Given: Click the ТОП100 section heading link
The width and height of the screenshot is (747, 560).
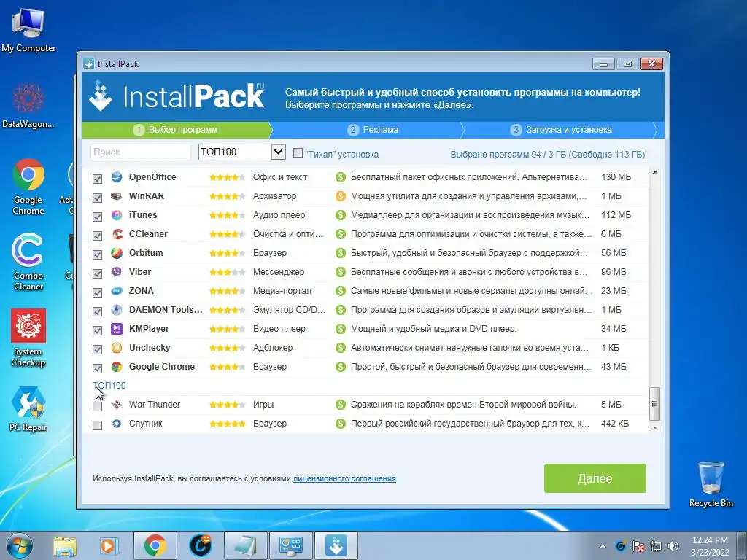Looking at the screenshot, I should (109, 386).
